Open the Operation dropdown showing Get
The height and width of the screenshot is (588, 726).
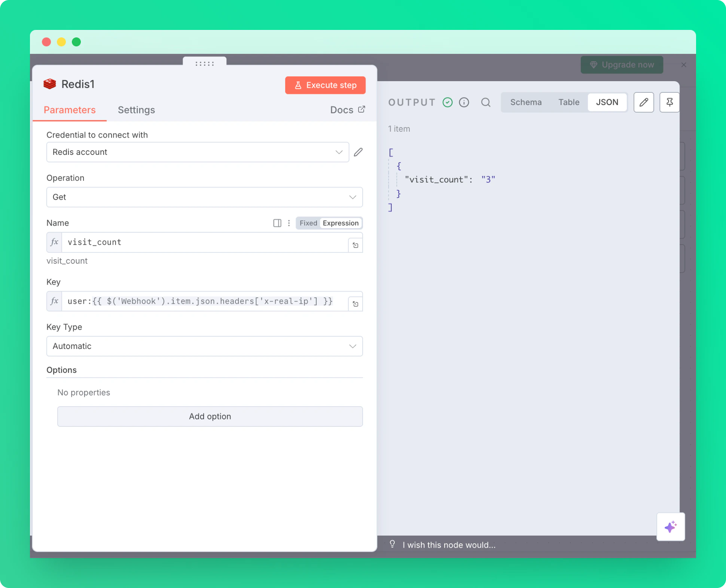pos(204,197)
